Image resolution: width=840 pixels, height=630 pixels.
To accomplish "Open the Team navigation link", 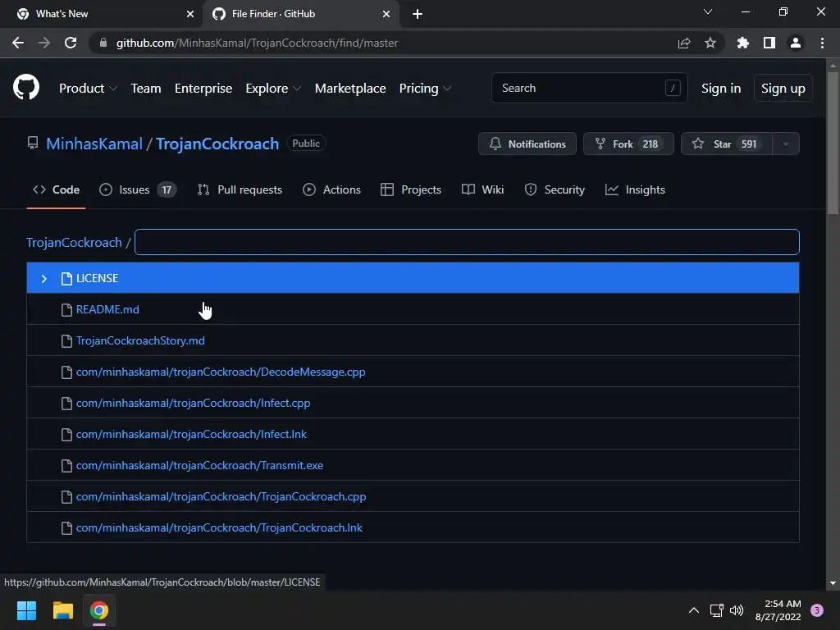I will [x=146, y=89].
